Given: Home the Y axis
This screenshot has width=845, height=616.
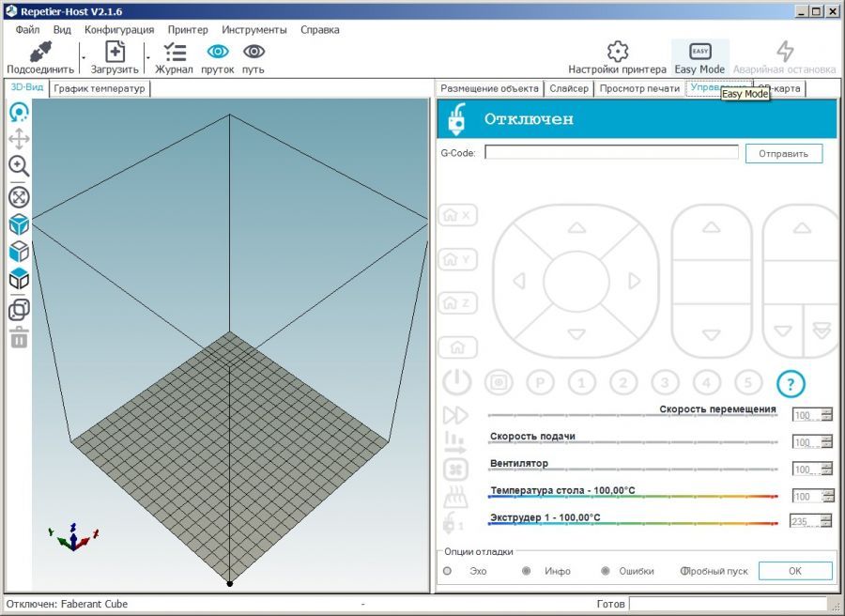Looking at the screenshot, I should tap(457, 259).
